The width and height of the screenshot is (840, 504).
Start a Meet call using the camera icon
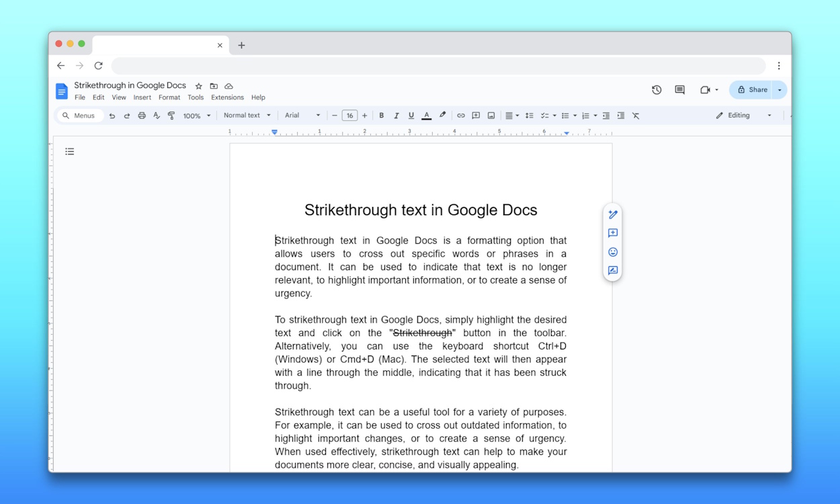pos(704,89)
